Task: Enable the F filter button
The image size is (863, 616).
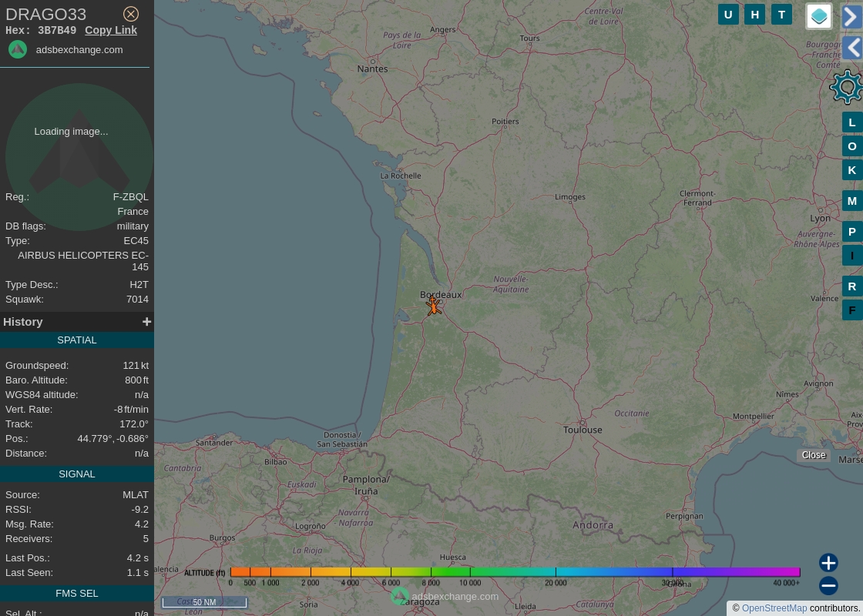Action: coord(852,310)
